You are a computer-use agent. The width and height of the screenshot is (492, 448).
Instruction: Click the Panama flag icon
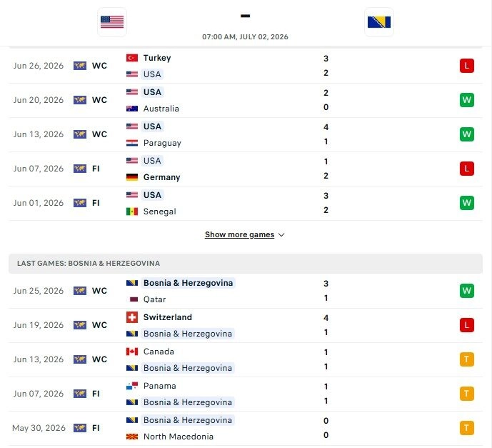(132, 386)
